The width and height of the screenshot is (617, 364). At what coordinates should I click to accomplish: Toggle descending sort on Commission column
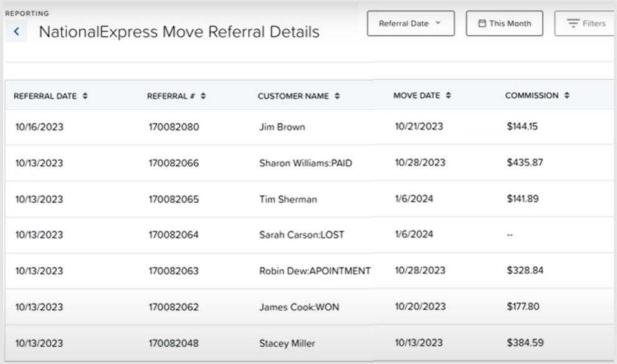tap(566, 95)
